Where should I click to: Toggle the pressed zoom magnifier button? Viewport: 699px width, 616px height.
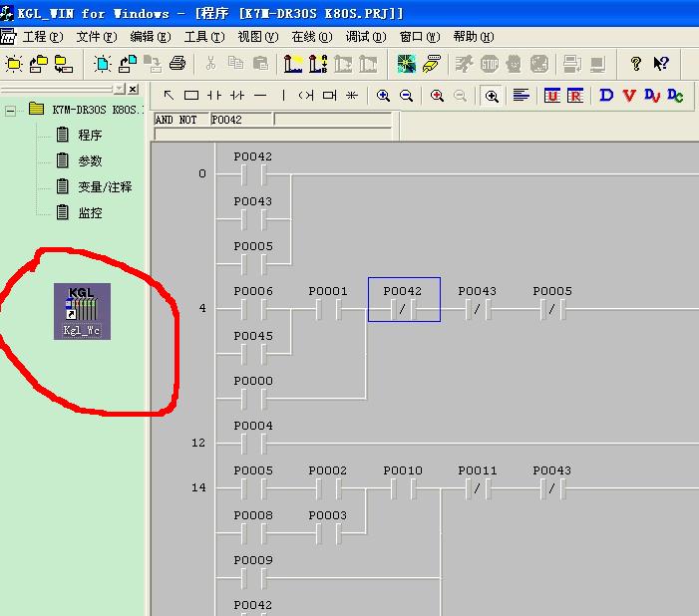[492, 96]
